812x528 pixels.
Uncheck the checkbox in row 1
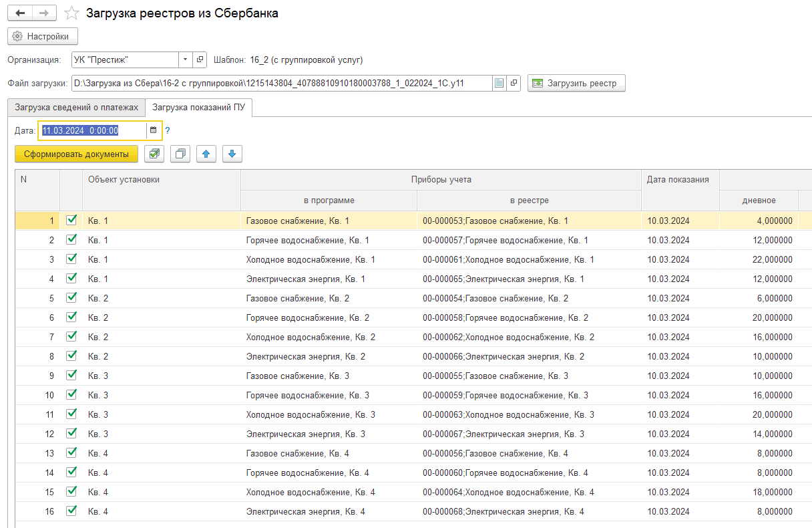(71, 220)
